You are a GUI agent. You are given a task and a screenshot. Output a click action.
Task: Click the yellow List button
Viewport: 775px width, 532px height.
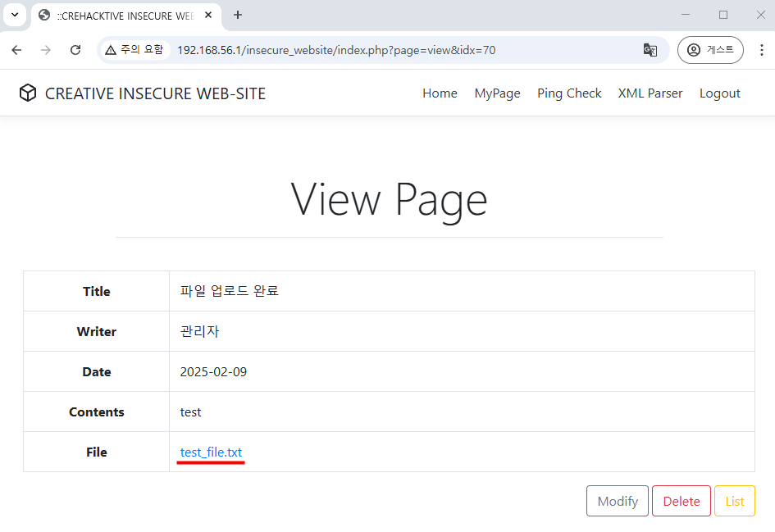pos(735,501)
